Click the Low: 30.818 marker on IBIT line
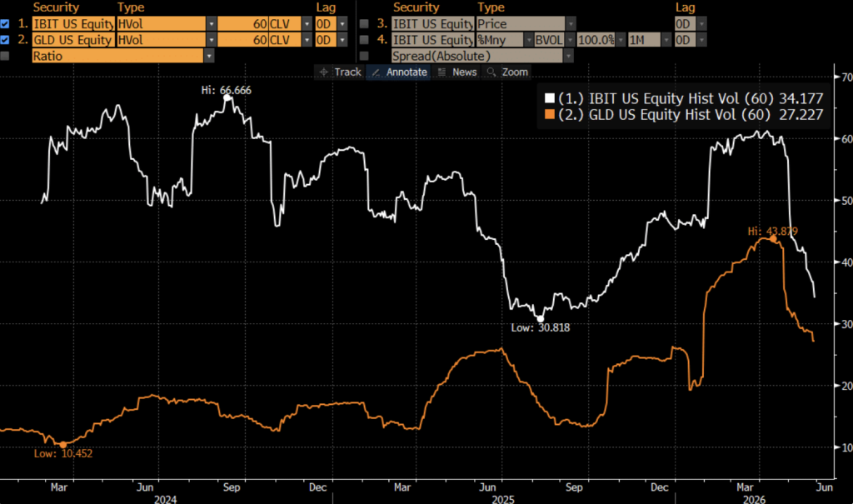 click(540, 319)
